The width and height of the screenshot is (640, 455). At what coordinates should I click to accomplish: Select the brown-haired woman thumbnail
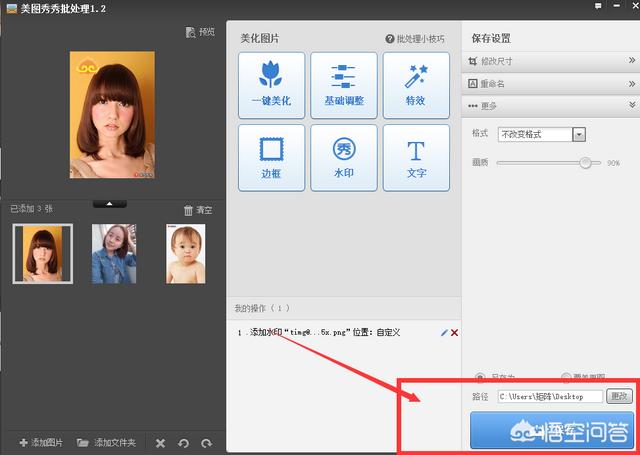click(x=42, y=253)
